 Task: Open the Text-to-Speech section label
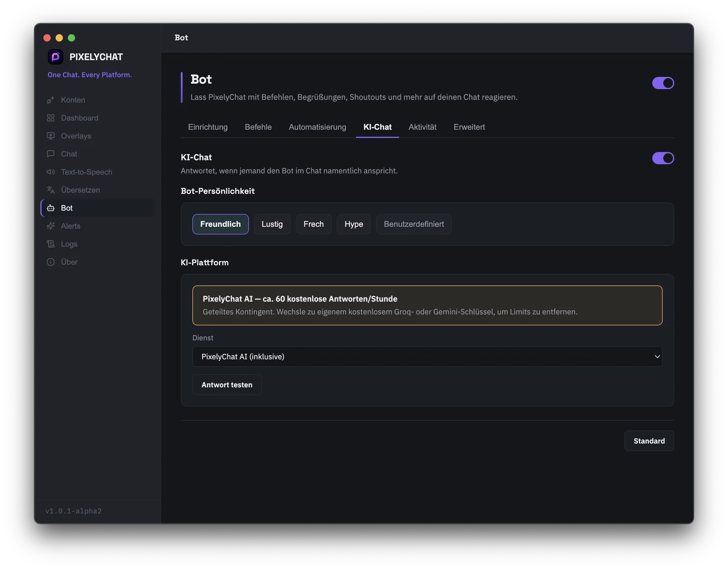86,172
